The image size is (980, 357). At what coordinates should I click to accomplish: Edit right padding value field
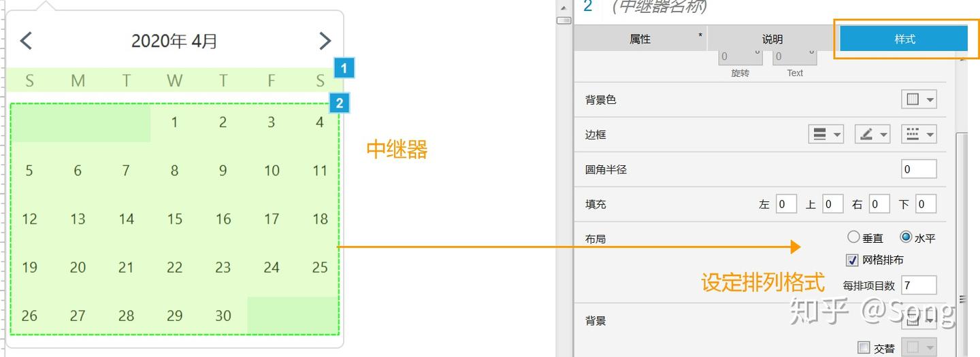click(x=879, y=203)
